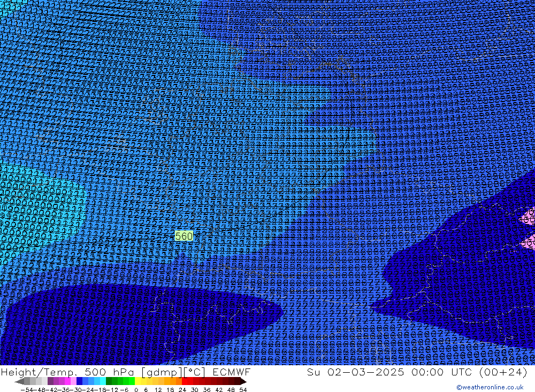Select the darkest green swatch at -12
Image resolution: width=535 pixels, height=392 pixels.
click(x=109, y=381)
